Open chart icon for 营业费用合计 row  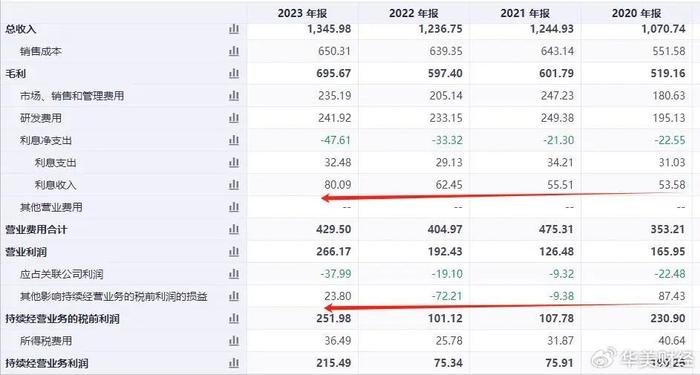[x=234, y=229]
